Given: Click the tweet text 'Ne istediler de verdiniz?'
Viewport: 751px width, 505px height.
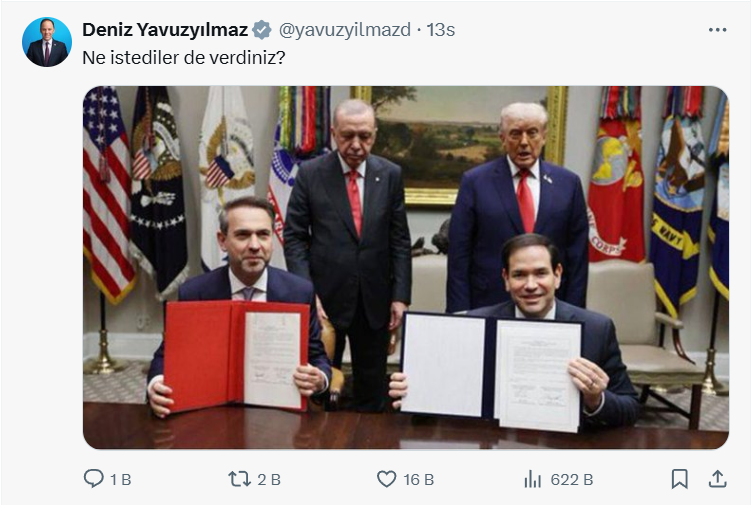Looking at the screenshot, I should click(x=184, y=58).
